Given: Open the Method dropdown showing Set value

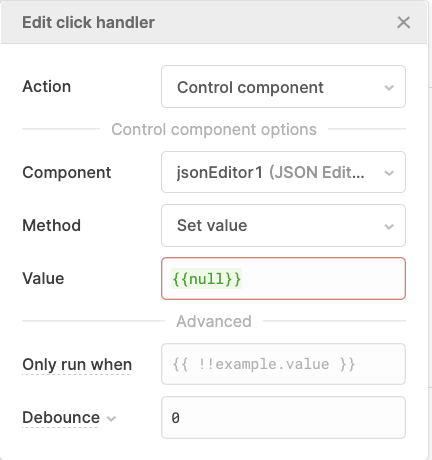Looking at the screenshot, I should point(283,226).
